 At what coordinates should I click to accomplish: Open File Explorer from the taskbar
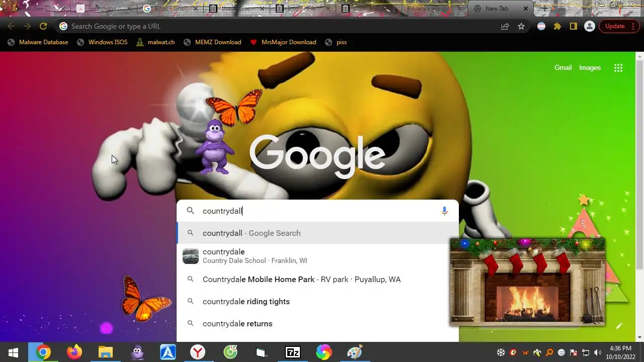[x=105, y=352]
